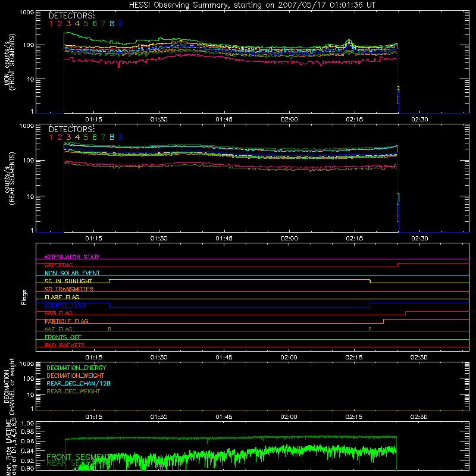Click the SC_IN_SUNLIGHT flag label
476x476 pixels.
(68, 281)
